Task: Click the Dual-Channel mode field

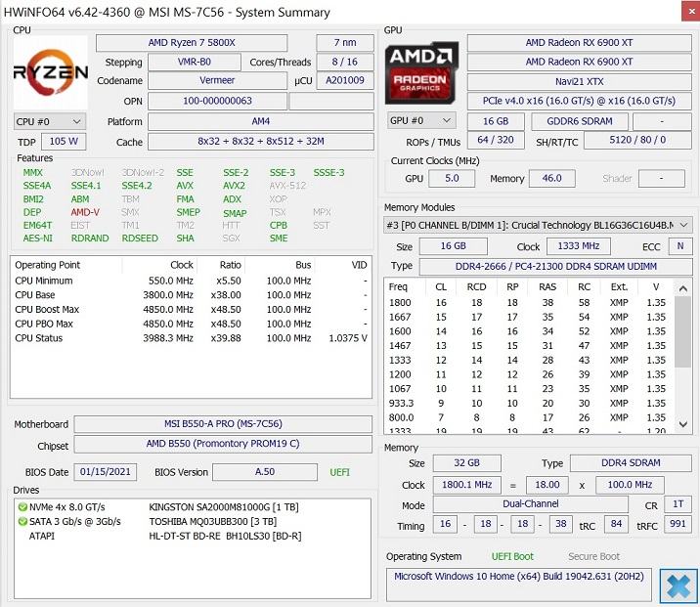Action: pos(530,504)
